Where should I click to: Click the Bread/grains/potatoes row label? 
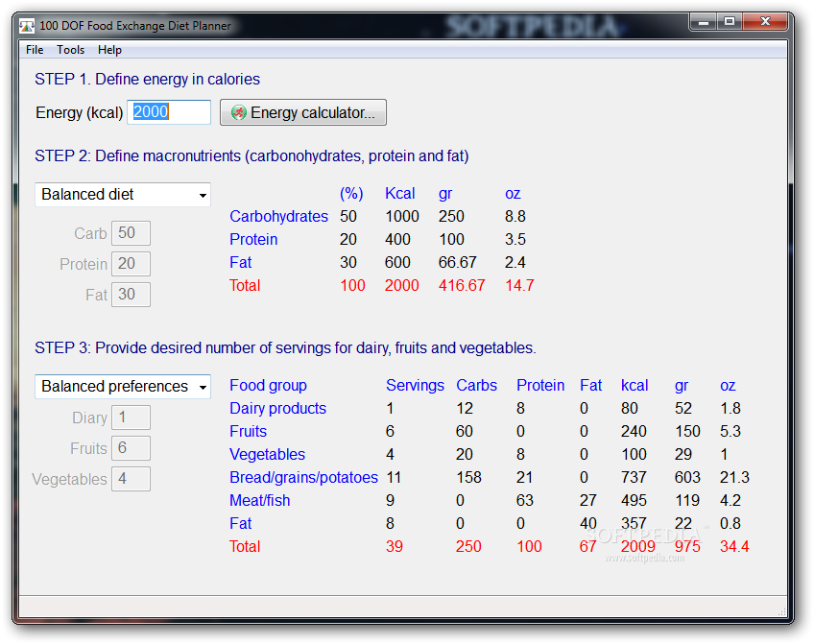[303, 477]
